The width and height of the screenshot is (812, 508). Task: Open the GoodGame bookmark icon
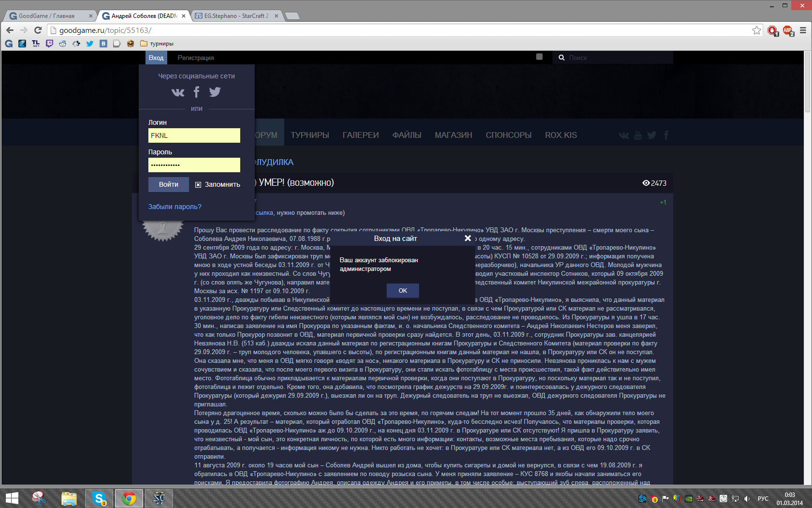click(x=9, y=44)
